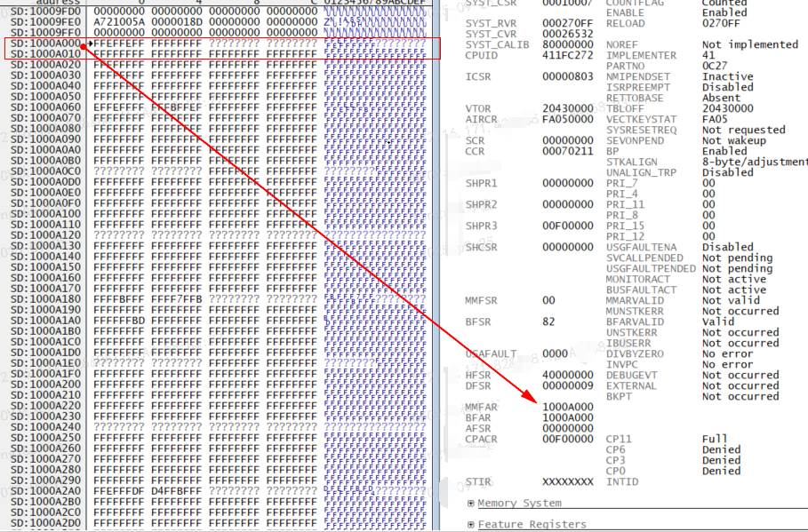
Task: Click the DIVBYZERO field label
Action: (635, 353)
